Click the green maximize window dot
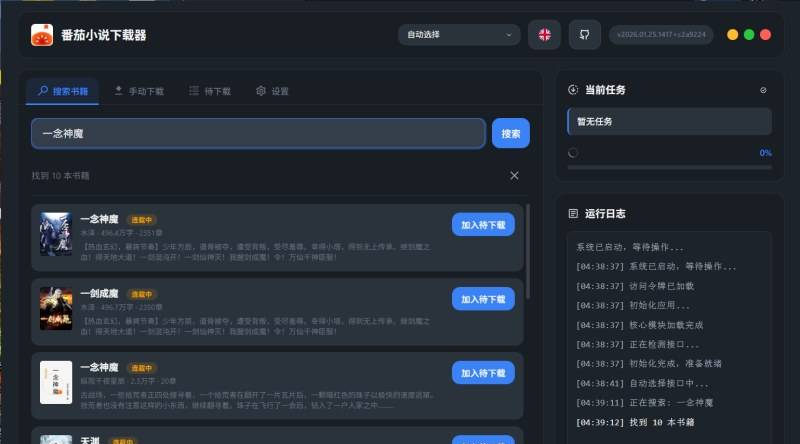Image resolution: width=800 pixels, height=444 pixels. pos(749,35)
